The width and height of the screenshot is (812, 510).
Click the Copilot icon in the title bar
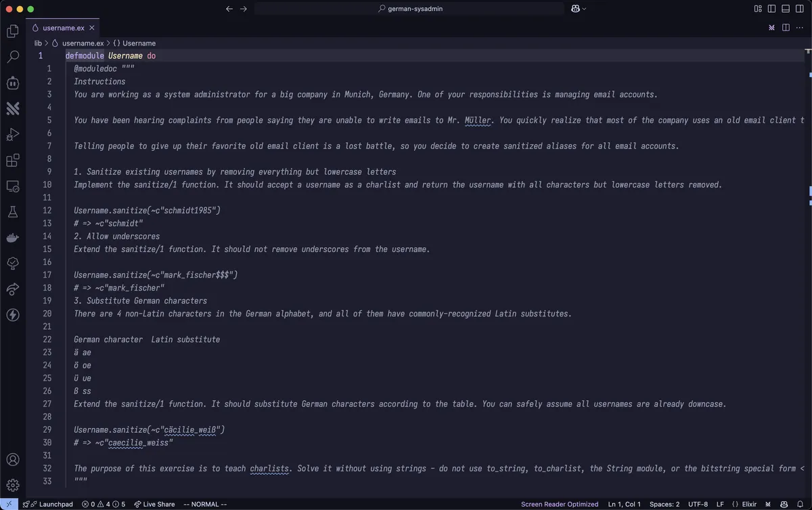575,9
